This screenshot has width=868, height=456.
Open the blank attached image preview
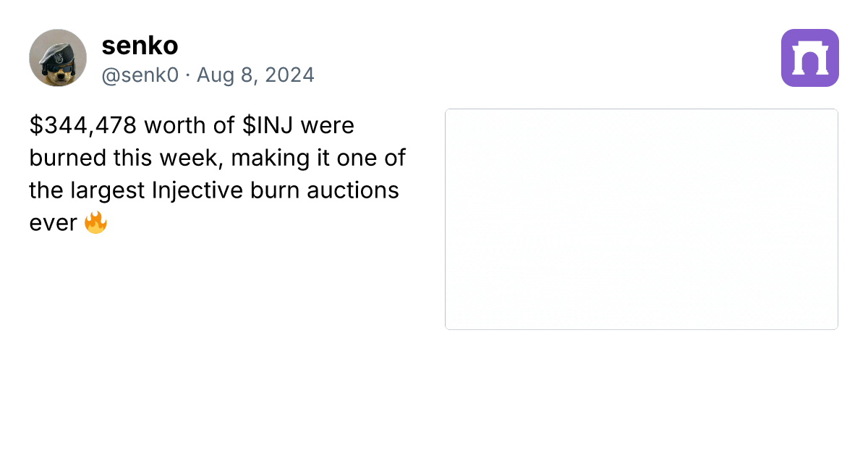(x=642, y=219)
